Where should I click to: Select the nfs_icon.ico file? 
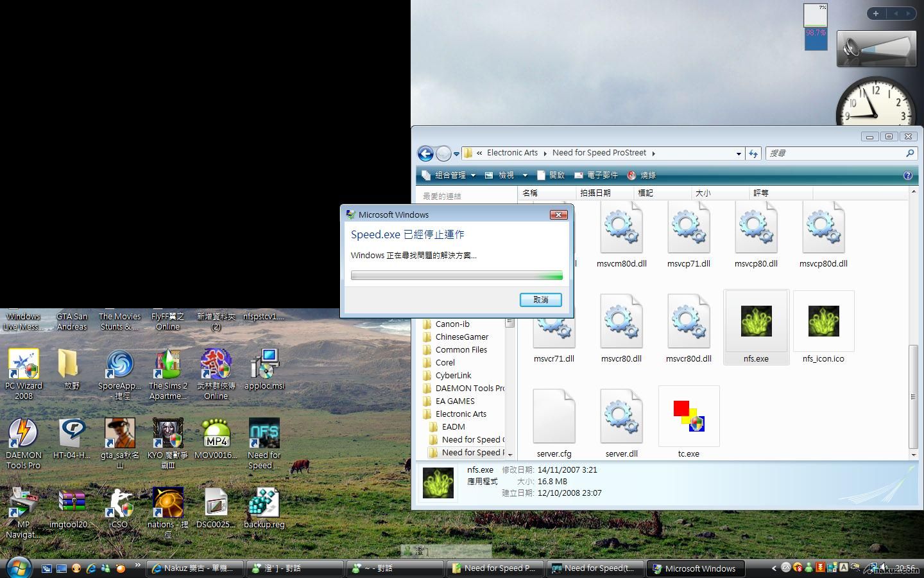(823, 327)
